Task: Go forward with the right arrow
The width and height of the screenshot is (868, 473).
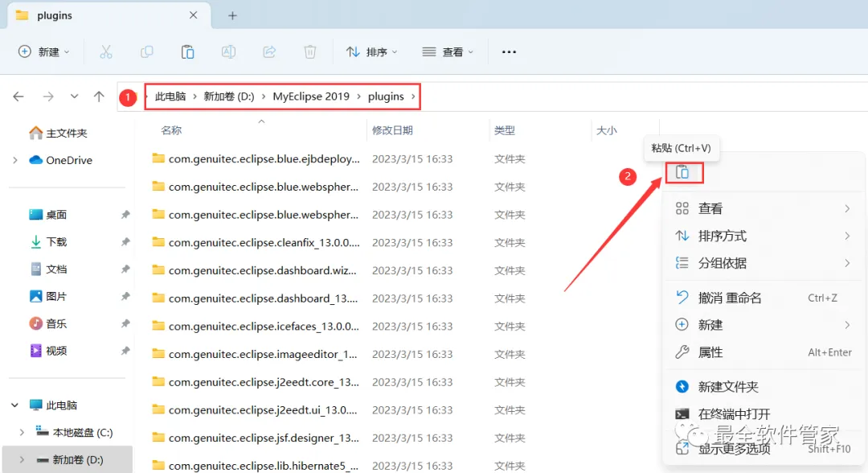Action: pyautogui.click(x=48, y=97)
